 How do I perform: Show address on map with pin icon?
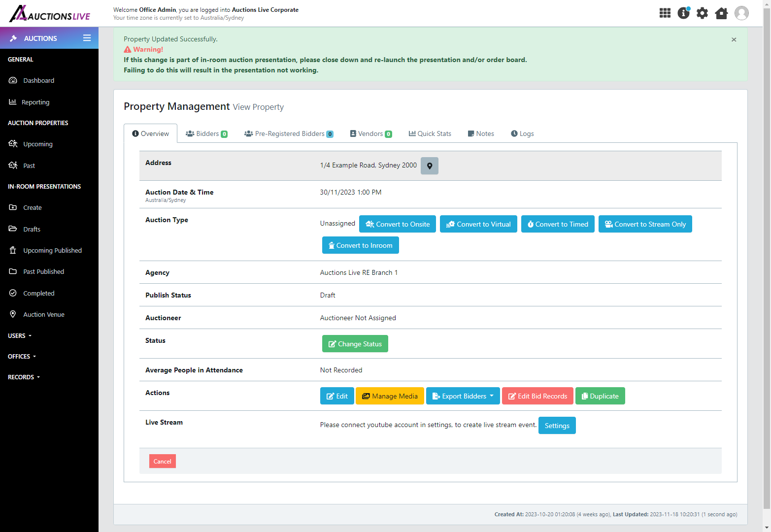pyautogui.click(x=430, y=166)
